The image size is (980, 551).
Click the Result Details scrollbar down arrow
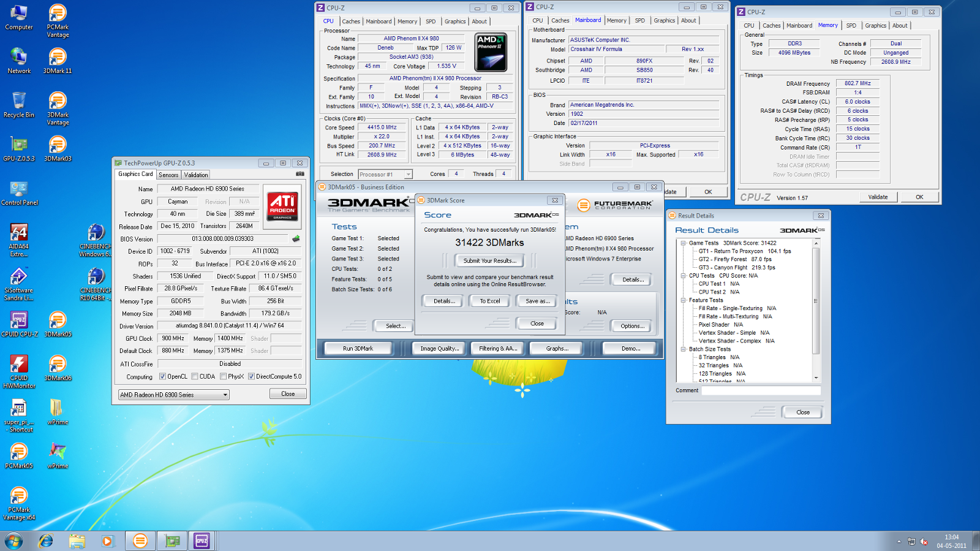(816, 378)
